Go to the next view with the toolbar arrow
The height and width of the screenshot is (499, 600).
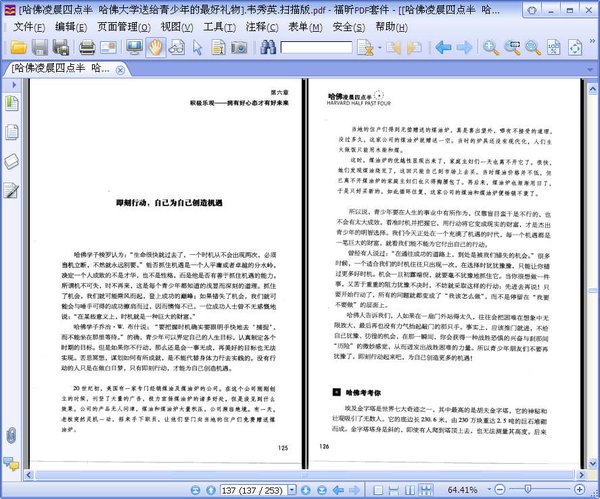464,47
